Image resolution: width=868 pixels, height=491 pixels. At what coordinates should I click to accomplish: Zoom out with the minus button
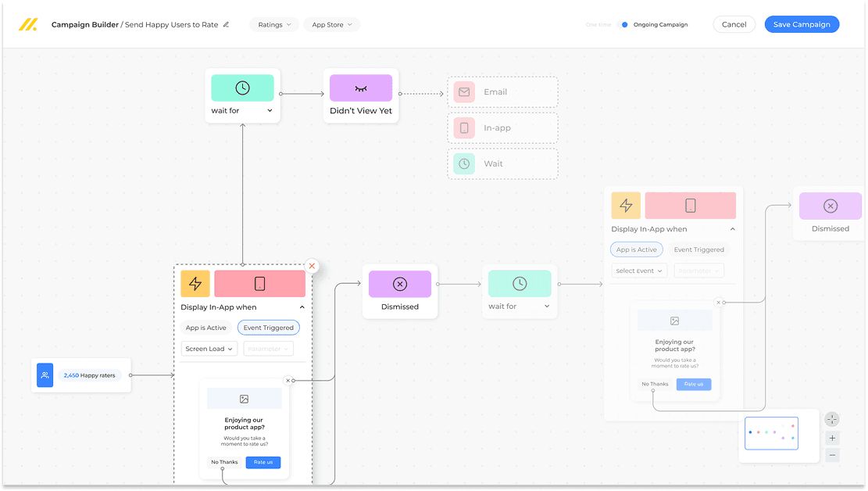click(832, 455)
